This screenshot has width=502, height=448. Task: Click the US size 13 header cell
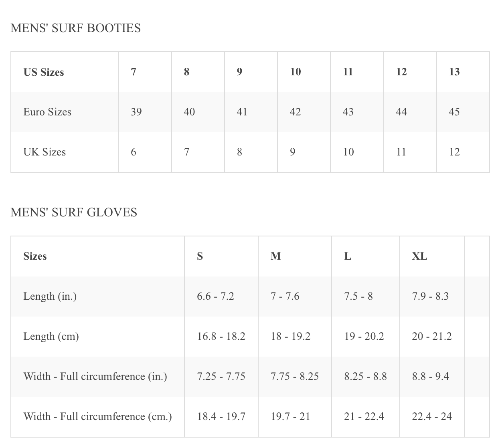pos(463,72)
